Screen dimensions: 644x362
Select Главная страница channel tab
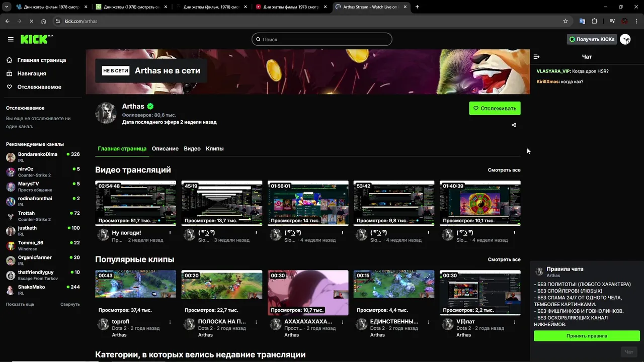(x=122, y=149)
